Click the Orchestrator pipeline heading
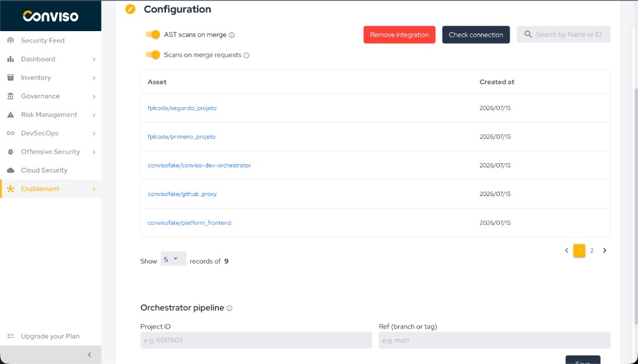 [x=183, y=308]
